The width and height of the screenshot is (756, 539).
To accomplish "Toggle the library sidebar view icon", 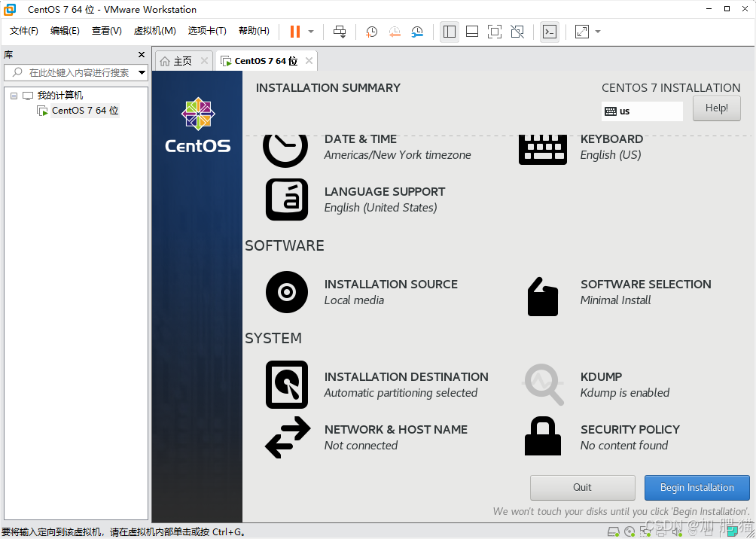I will pos(450,32).
